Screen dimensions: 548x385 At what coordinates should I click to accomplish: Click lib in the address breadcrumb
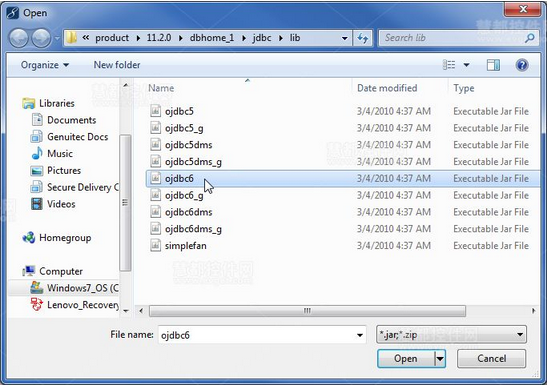pyautogui.click(x=295, y=38)
